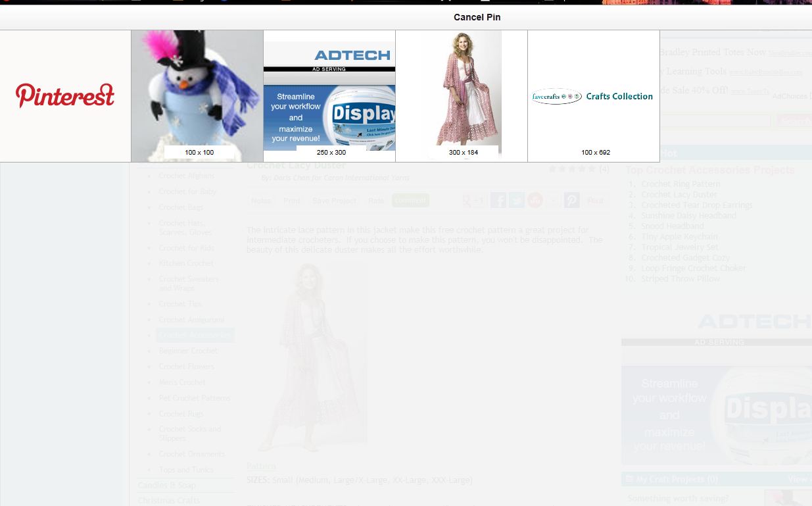The height and width of the screenshot is (506, 812).
Task: Share the pattern via Twitter icon
Action: [517, 201]
